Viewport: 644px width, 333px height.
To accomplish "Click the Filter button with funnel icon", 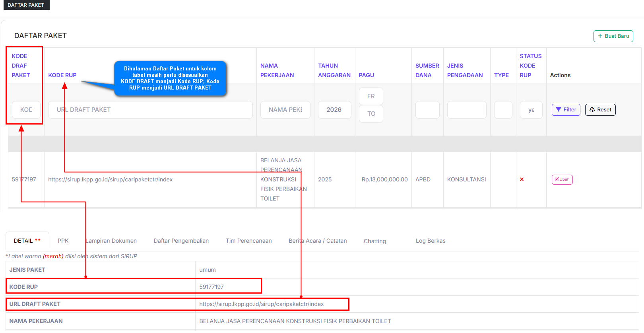I will [x=566, y=110].
